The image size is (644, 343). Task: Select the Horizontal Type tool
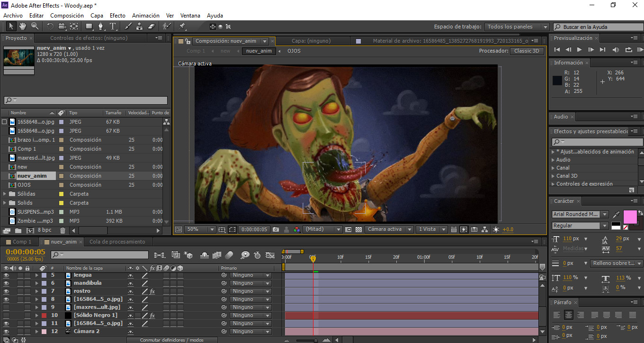point(113,26)
